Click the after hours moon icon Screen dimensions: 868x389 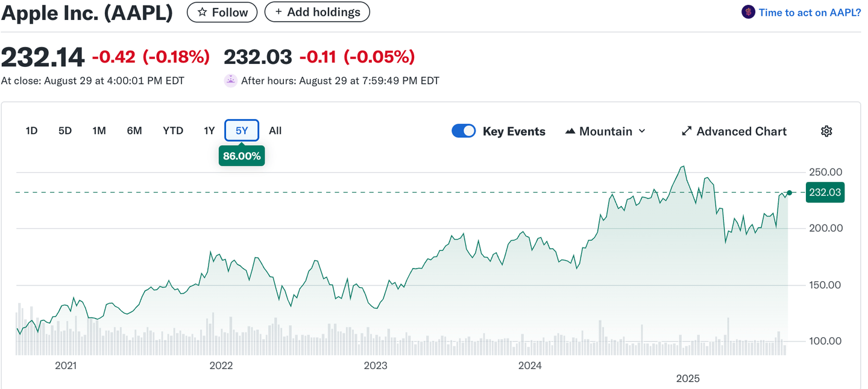click(x=230, y=81)
